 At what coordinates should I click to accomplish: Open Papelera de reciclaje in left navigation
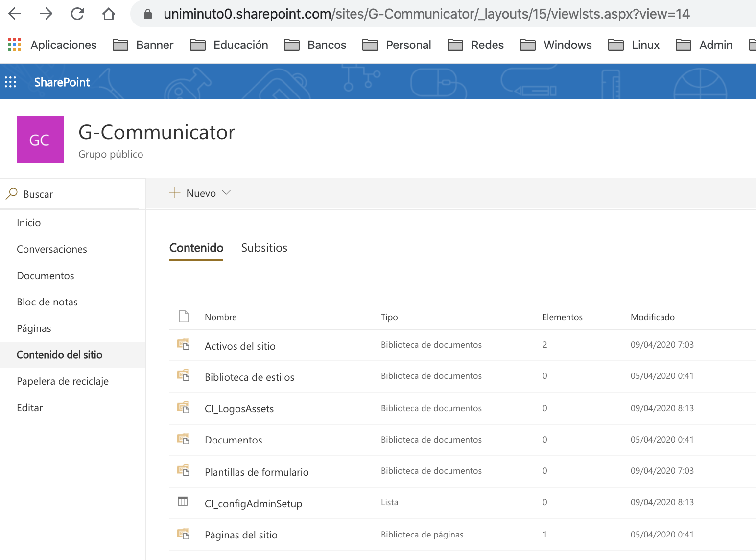tap(63, 381)
